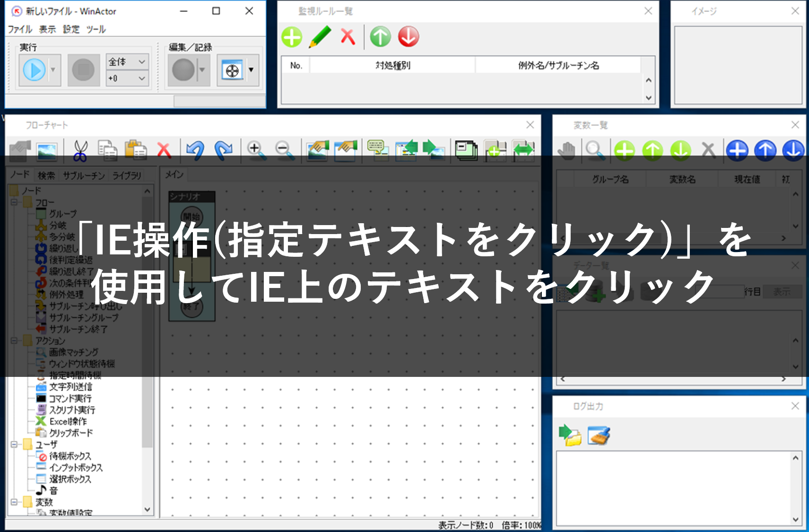Click the stacked windows icon in flowchart toolbar
This screenshot has height=532, width=809.
tap(467, 150)
